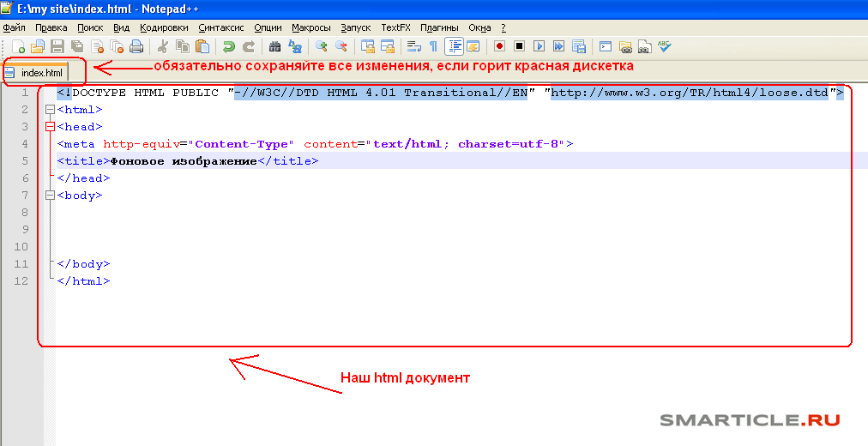Viewport: 868px width, 446px height.
Task: Click the Cut scissors icon
Action: click(x=162, y=46)
